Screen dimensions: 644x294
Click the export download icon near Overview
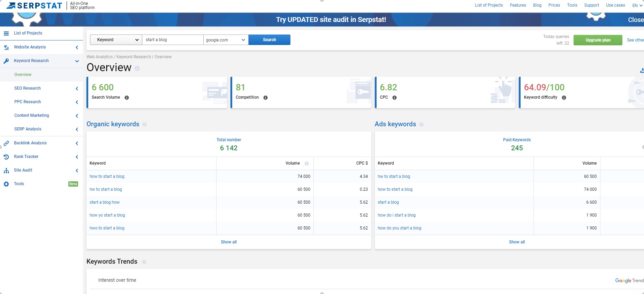pyautogui.click(x=642, y=70)
